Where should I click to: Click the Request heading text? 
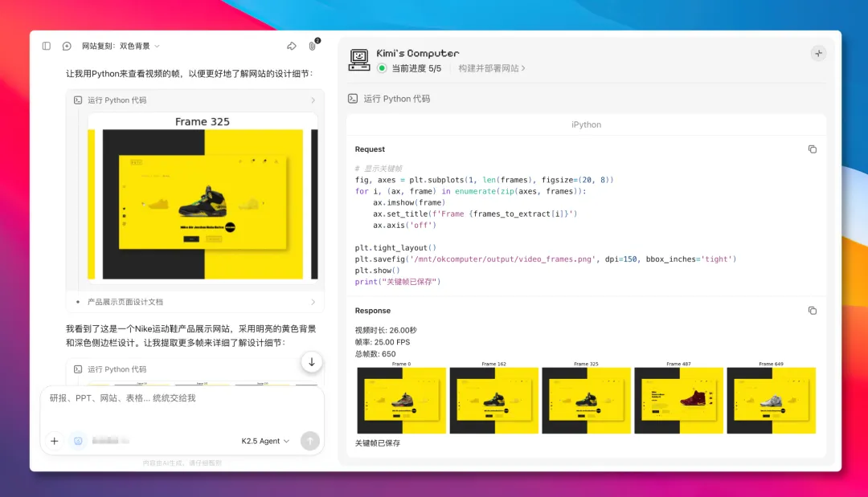(370, 149)
